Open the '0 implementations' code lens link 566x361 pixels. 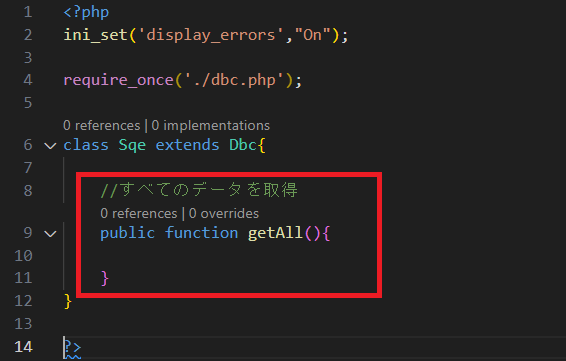tap(210, 125)
